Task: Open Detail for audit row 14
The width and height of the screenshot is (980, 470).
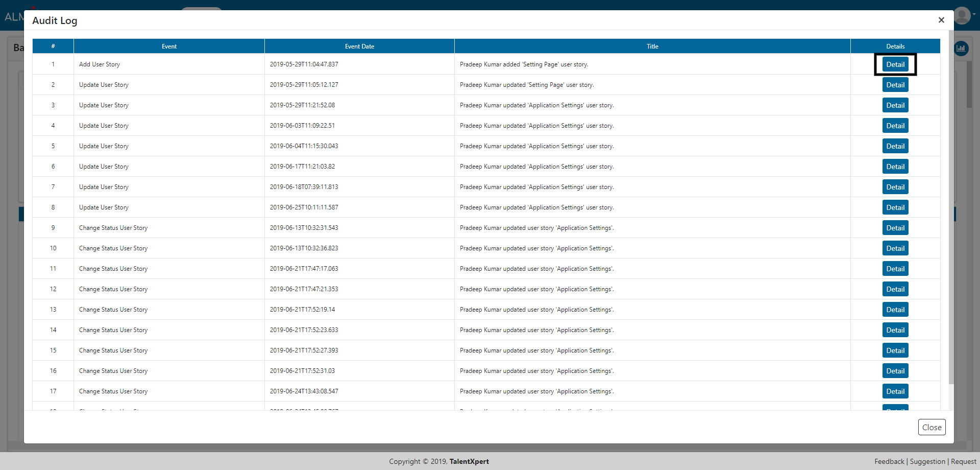Action: (895, 330)
